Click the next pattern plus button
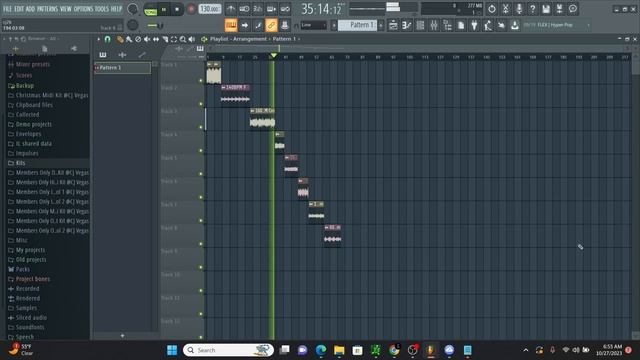 (x=381, y=25)
